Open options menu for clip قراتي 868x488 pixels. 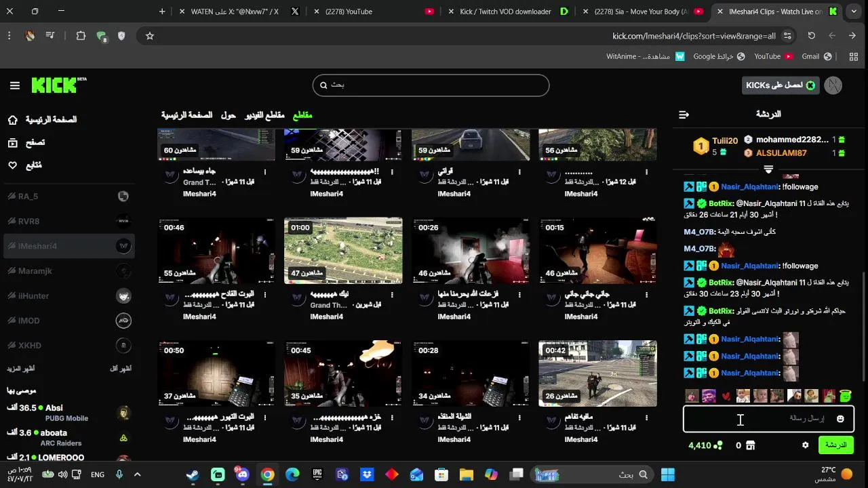(x=519, y=172)
